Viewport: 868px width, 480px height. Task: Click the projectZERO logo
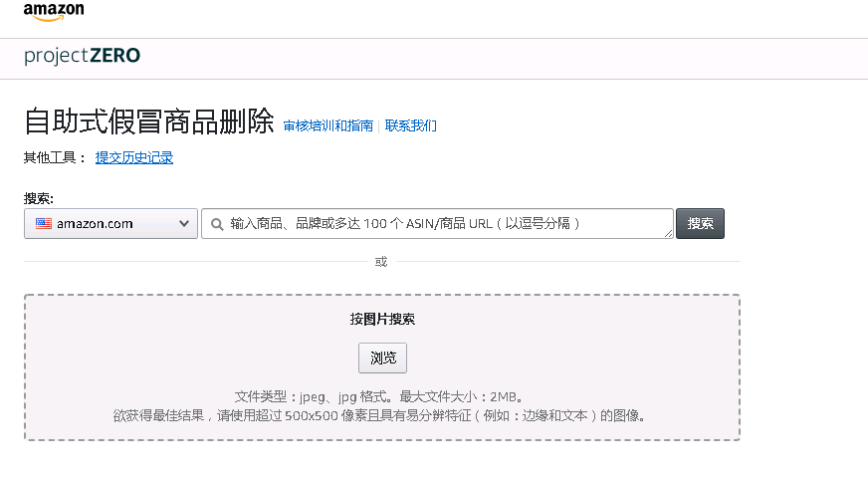(82, 56)
